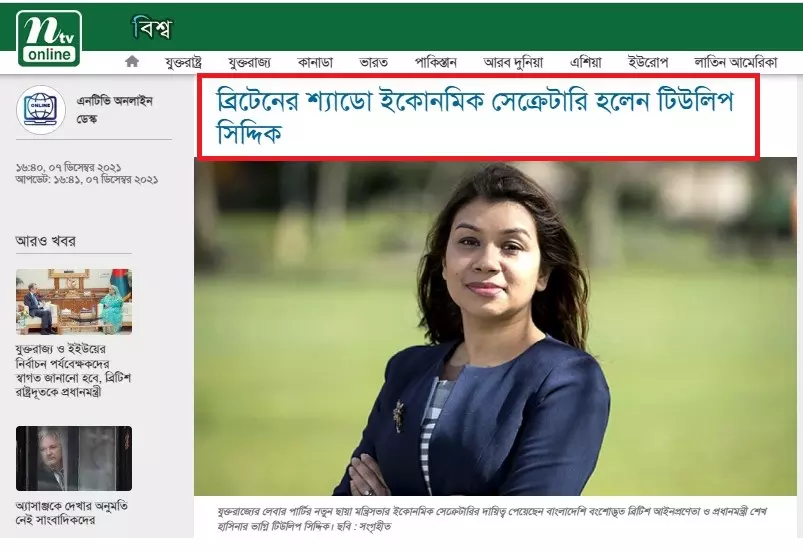Open the UK-EU election observers story thumbnail
The height and width of the screenshot is (552, 803).
pyautogui.click(x=74, y=301)
